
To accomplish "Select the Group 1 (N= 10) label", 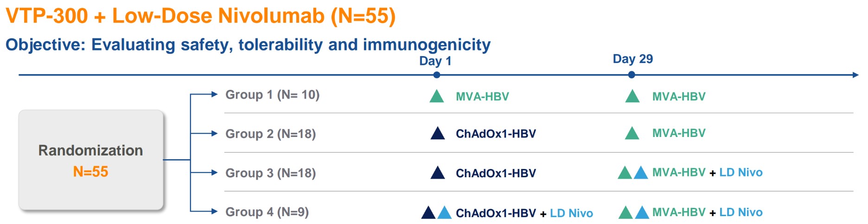I will 272,95.
